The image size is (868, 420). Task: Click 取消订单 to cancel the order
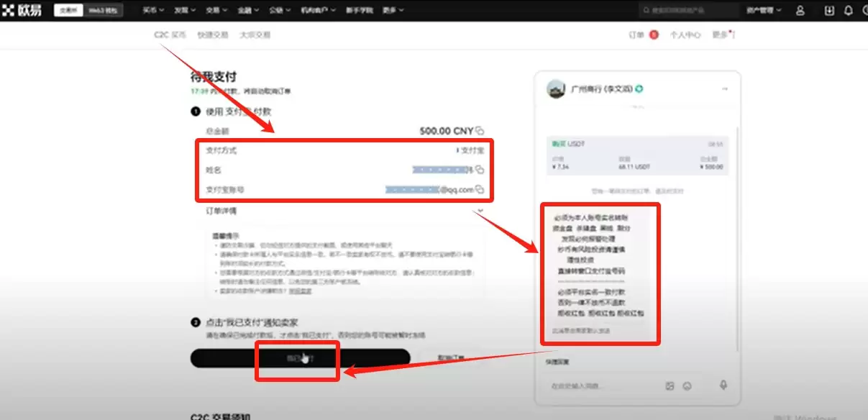(452, 358)
